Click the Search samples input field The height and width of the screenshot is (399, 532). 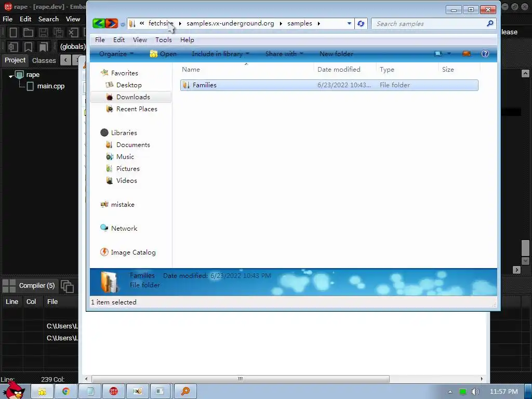429,24
